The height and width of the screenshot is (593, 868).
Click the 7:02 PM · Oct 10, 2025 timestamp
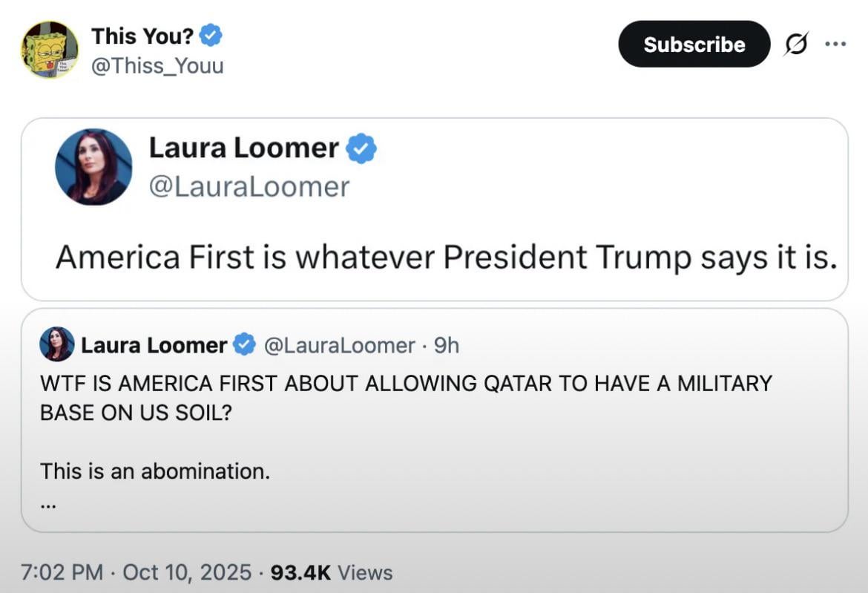tap(136, 572)
